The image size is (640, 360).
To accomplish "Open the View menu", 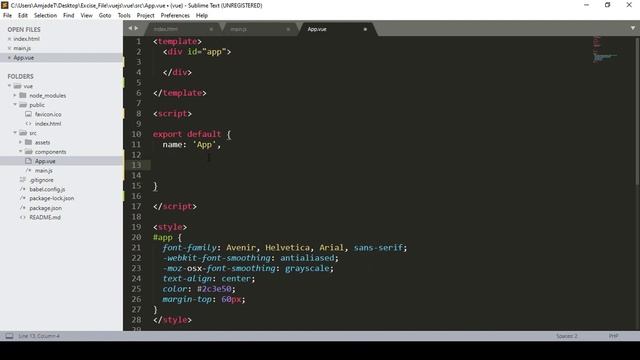I will (x=87, y=16).
